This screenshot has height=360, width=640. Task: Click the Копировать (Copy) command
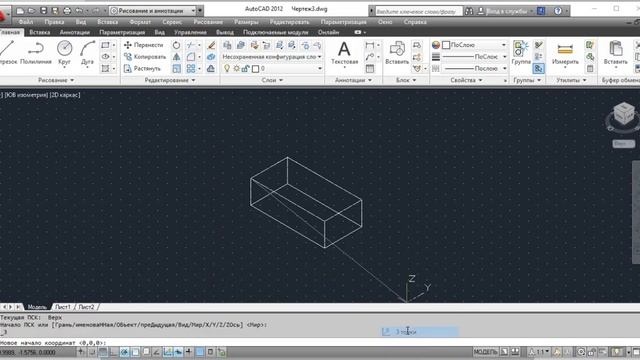[145, 57]
